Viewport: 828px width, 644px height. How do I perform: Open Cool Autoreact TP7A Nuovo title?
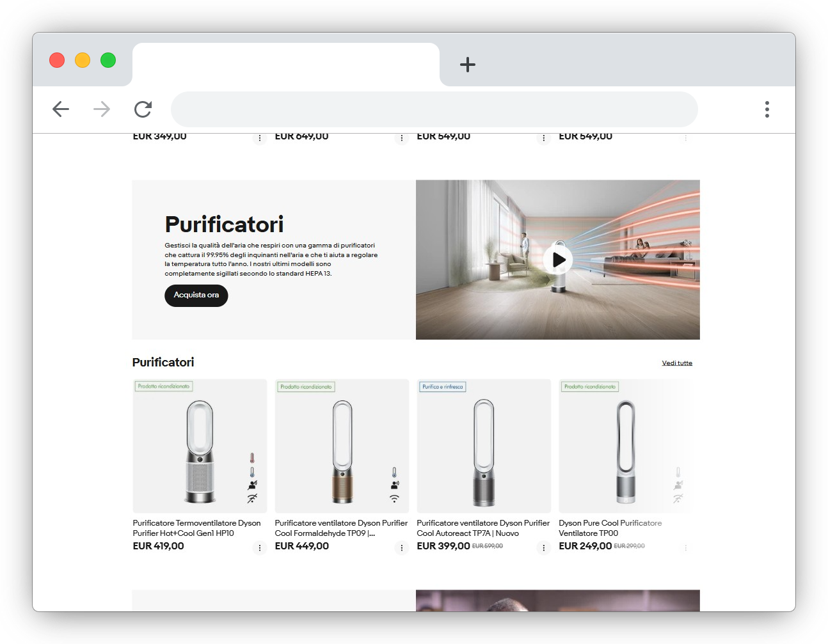tap(483, 528)
